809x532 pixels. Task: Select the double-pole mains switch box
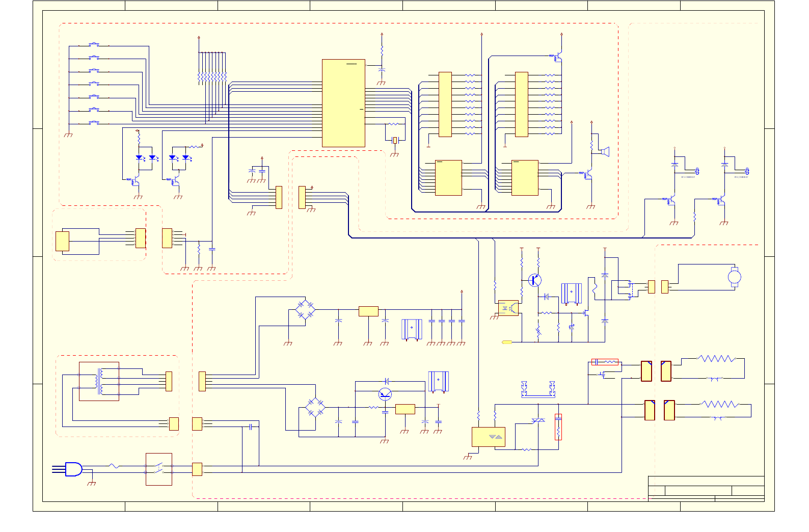(x=159, y=469)
